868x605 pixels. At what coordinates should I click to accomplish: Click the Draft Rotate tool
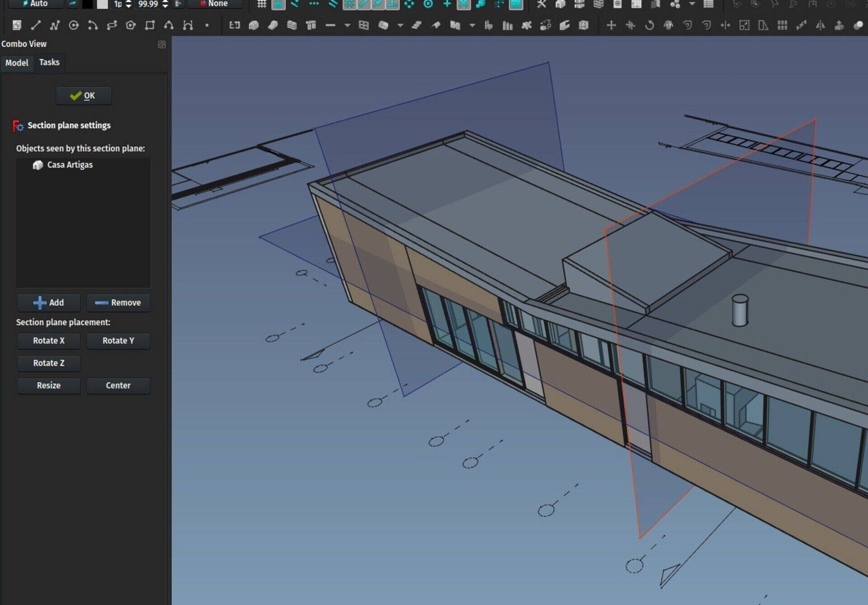point(649,25)
